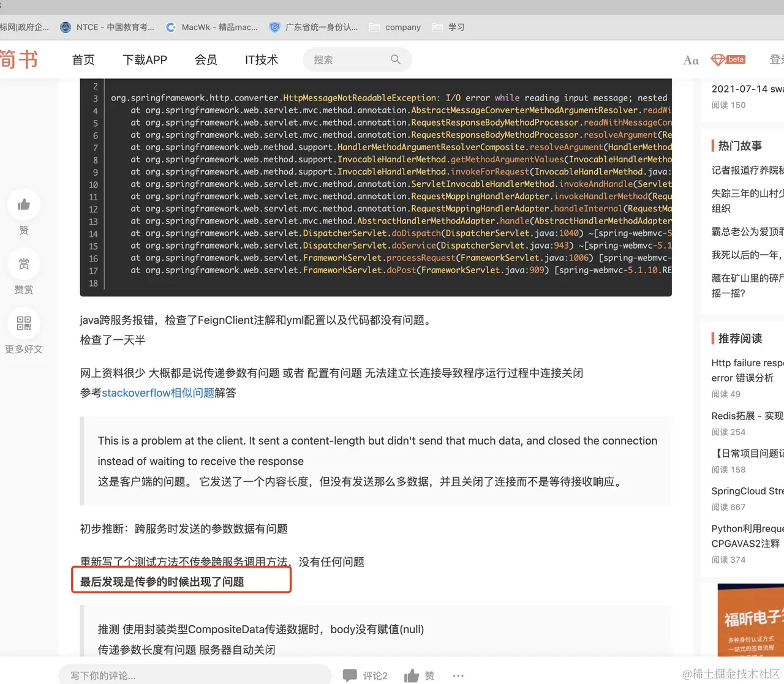
Task: Open the 下载APP nav item
Action: coord(145,59)
